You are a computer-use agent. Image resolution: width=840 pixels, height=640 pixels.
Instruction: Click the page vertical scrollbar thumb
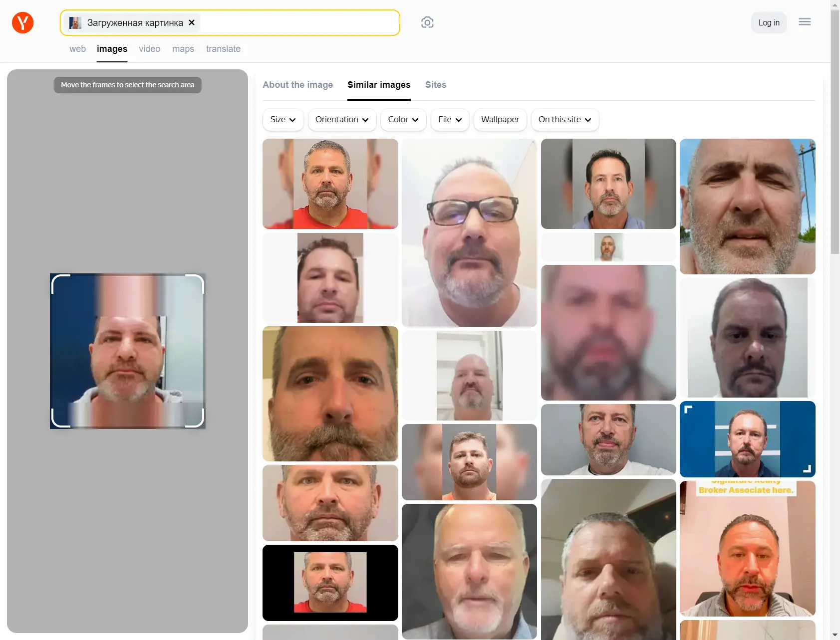(835, 130)
